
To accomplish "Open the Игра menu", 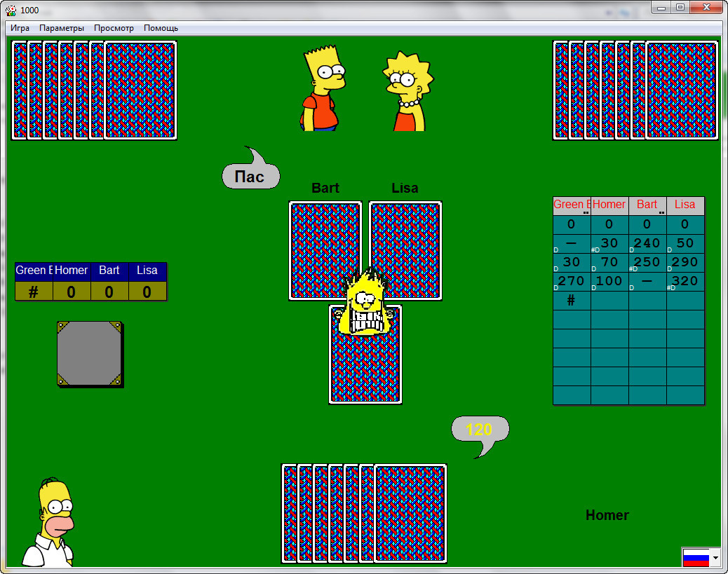I will (x=20, y=28).
